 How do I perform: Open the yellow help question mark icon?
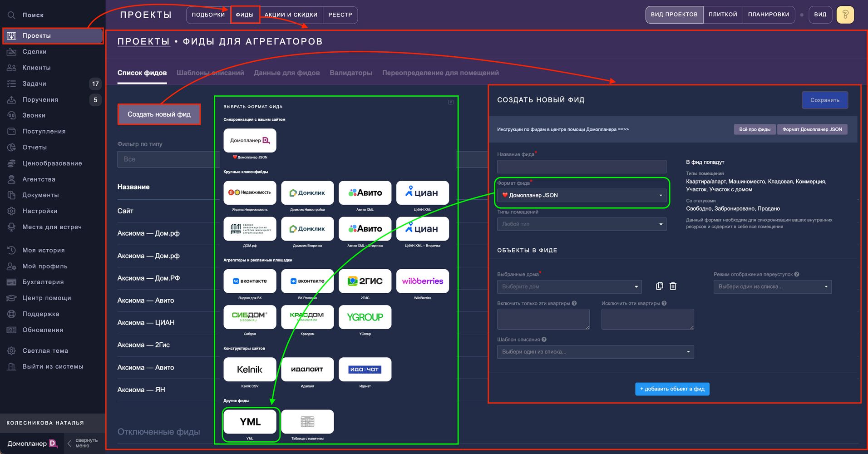click(845, 15)
